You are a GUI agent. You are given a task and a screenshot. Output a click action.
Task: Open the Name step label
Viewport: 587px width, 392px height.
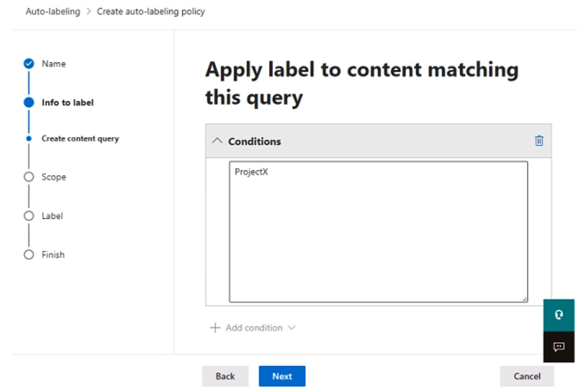(x=54, y=64)
